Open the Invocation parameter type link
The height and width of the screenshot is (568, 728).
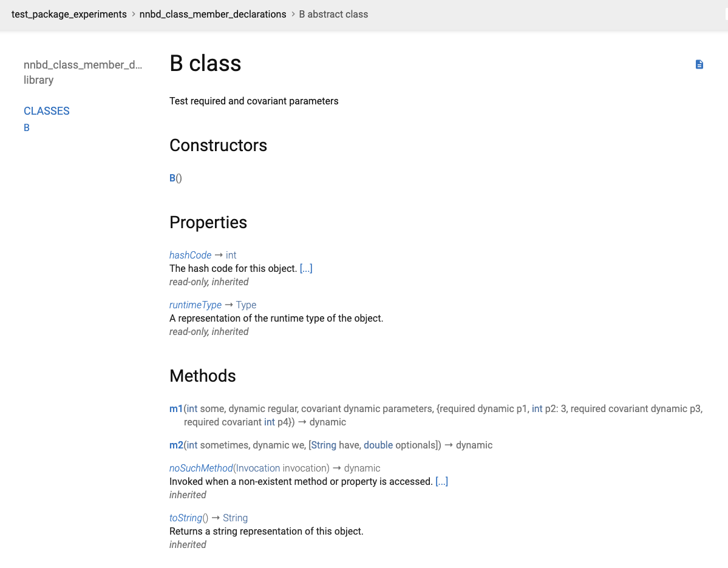(258, 468)
